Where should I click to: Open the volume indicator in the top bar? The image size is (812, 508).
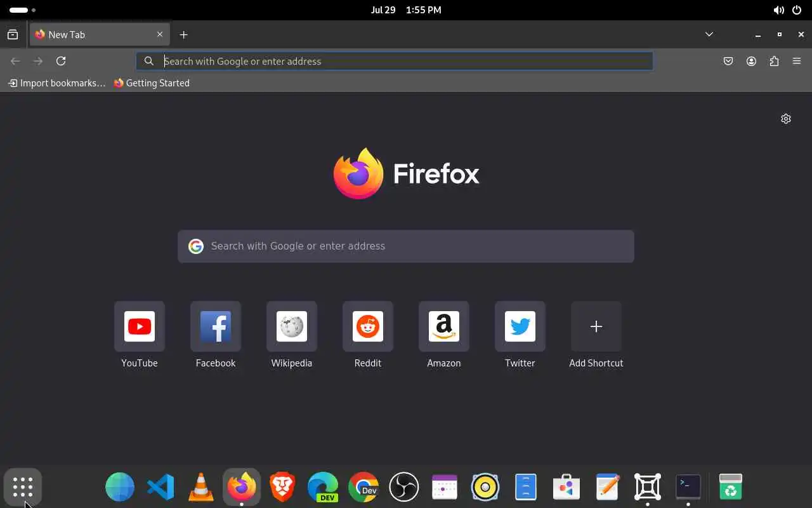[778, 10]
